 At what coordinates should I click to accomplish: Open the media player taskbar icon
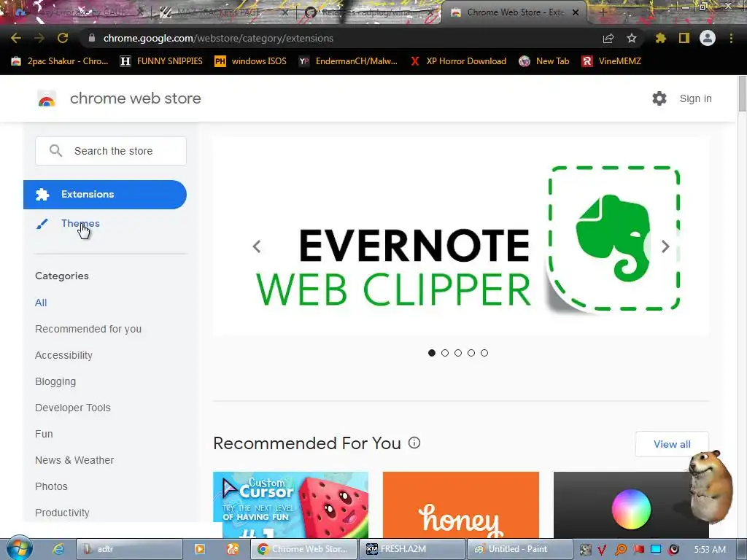click(200, 549)
